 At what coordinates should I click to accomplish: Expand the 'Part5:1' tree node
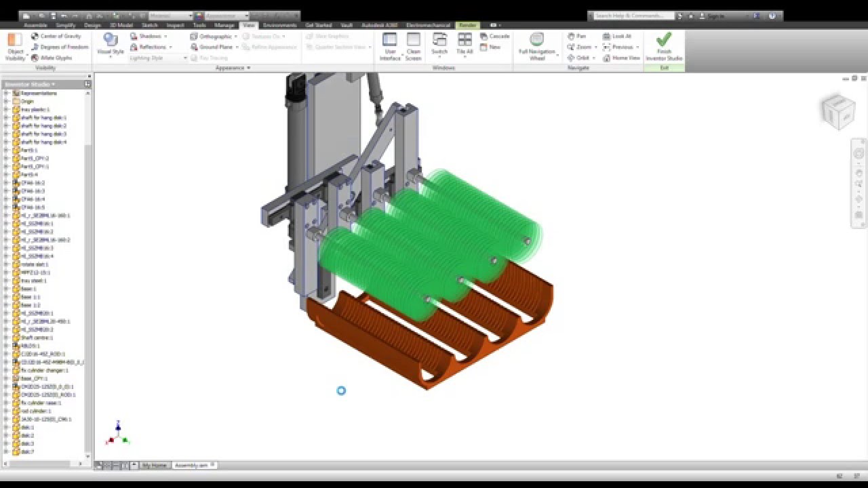6,150
